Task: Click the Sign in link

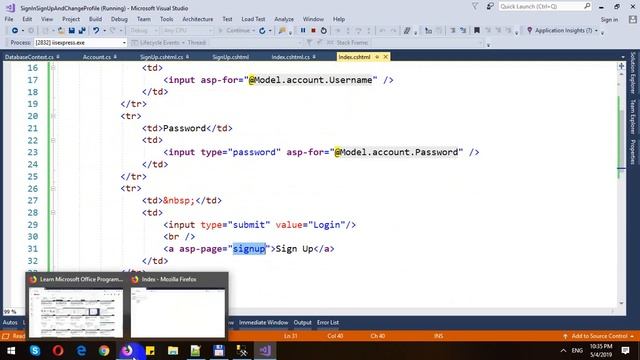Action: pos(609,20)
